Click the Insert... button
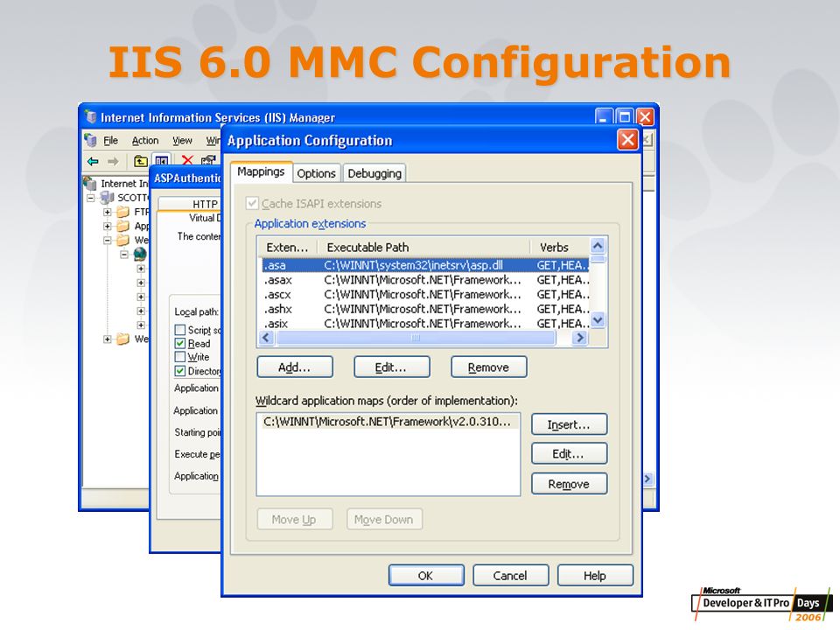The image size is (840, 630). point(569,424)
